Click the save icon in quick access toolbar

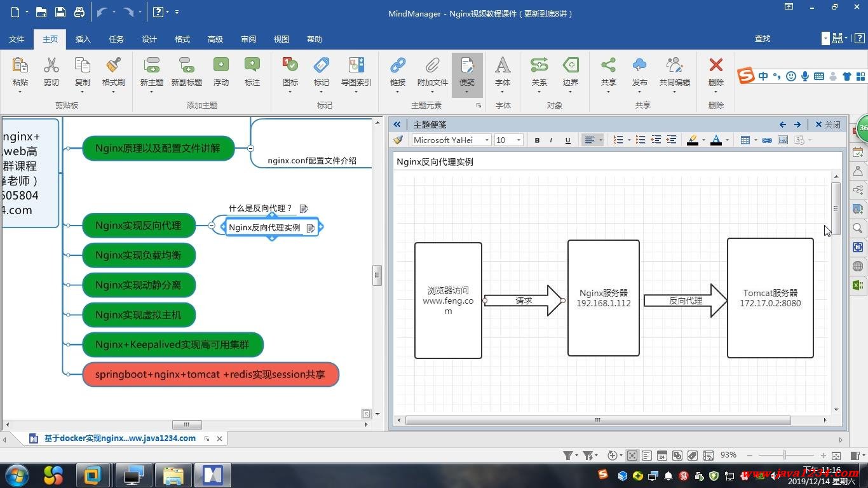pyautogui.click(x=60, y=12)
